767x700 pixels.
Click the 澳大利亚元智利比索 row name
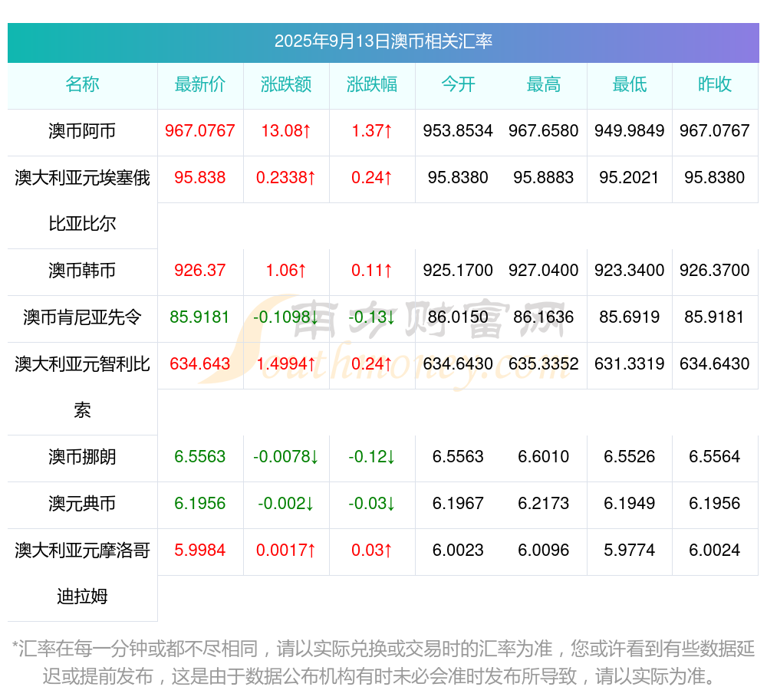point(82,387)
